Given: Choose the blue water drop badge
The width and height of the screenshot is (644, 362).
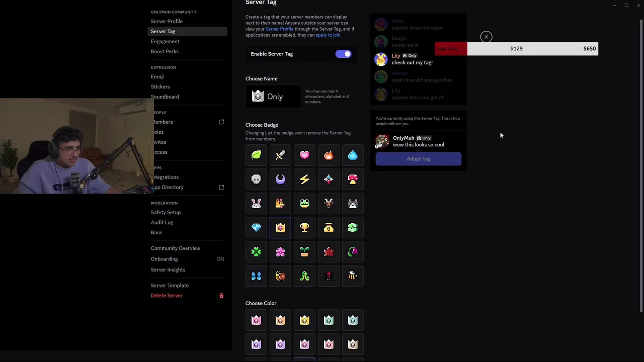Looking at the screenshot, I should click(353, 155).
